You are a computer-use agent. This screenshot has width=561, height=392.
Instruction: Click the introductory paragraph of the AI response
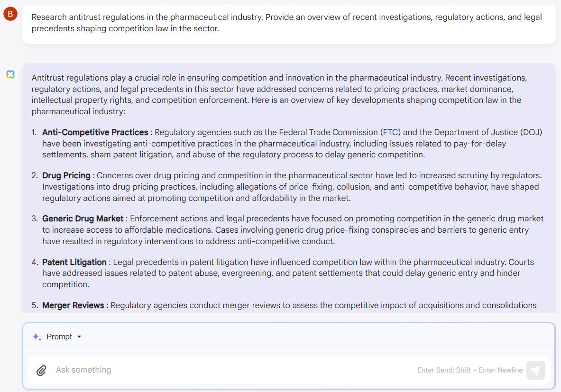point(279,94)
